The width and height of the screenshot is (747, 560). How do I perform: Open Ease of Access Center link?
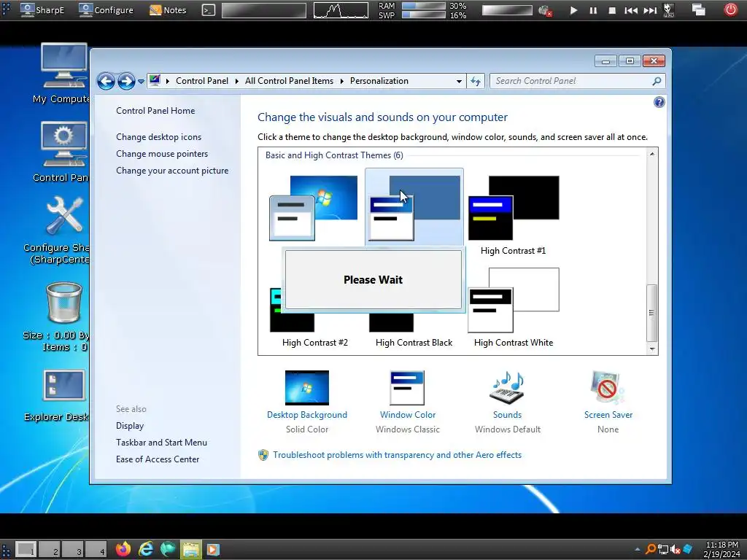tap(158, 459)
